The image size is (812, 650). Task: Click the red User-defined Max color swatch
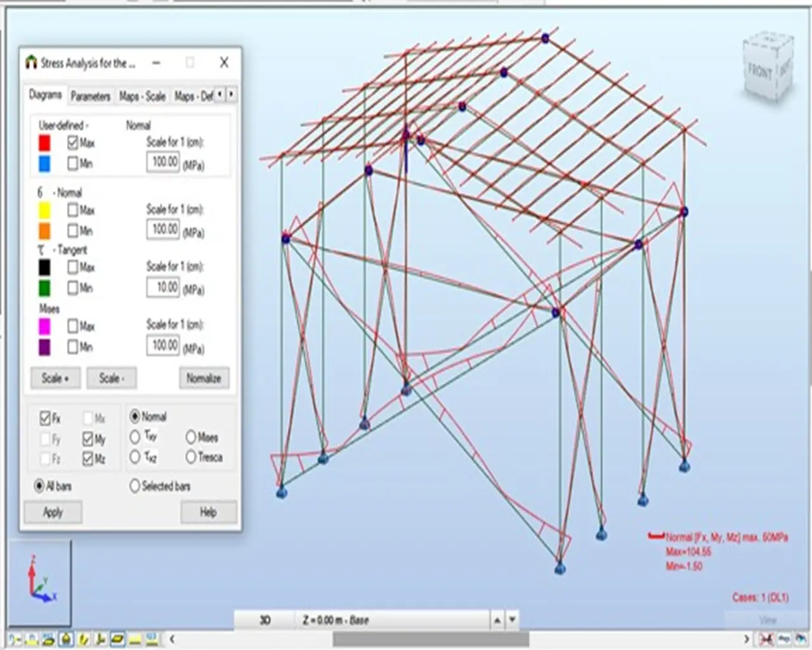pyautogui.click(x=44, y=143)
